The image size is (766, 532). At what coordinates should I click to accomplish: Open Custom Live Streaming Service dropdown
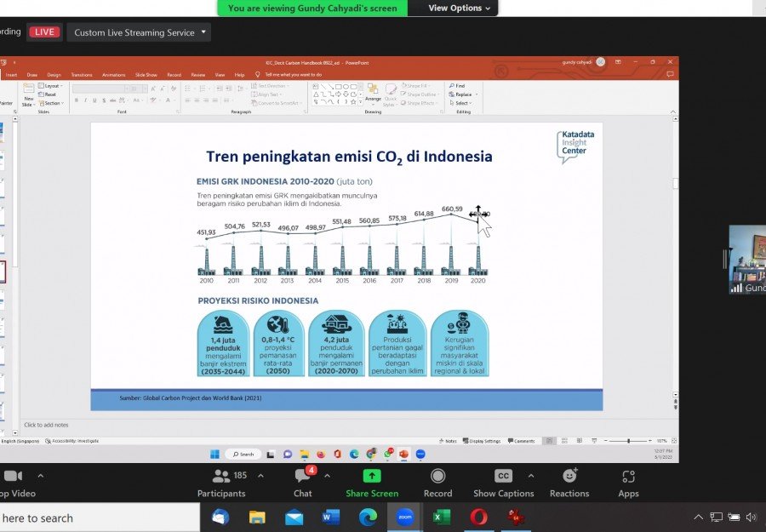(x=140, y=32)
